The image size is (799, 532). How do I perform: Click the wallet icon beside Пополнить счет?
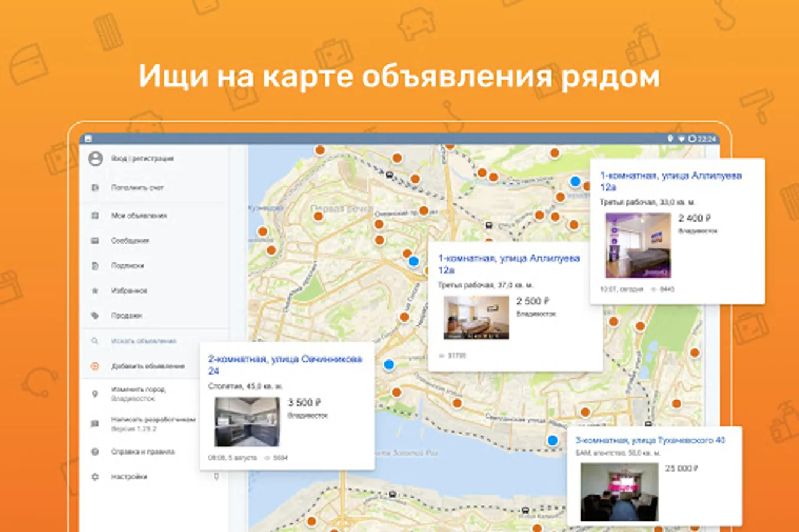point(95,187)
